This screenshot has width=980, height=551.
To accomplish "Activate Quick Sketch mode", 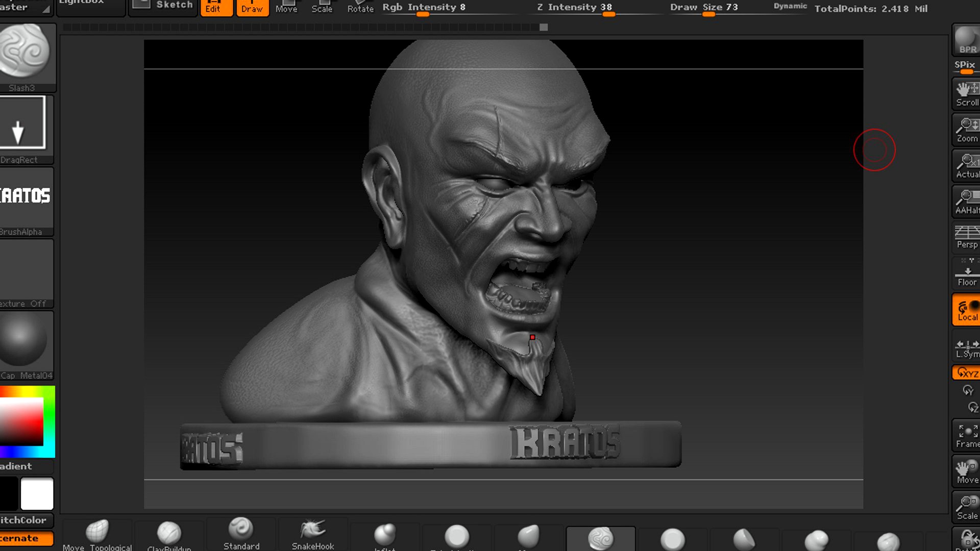I will pos(163,6).
